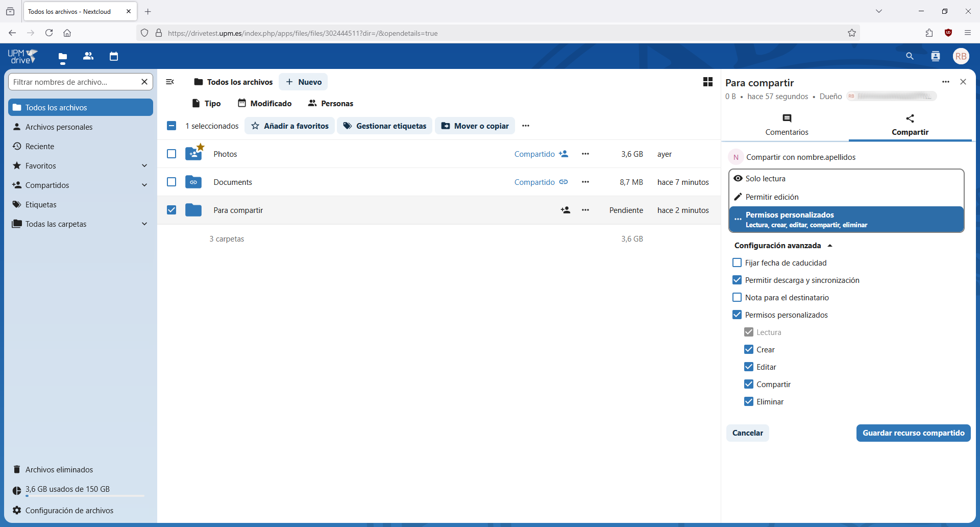Image resolution: width=980 pixels, height=527 pixels.
Task: Open the uBlock extension icon
Action: [948, 33]
